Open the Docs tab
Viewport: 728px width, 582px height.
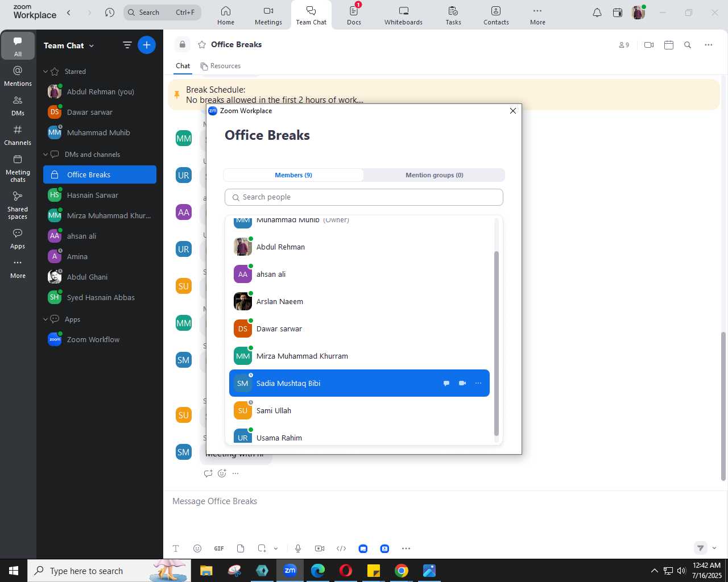354,15
